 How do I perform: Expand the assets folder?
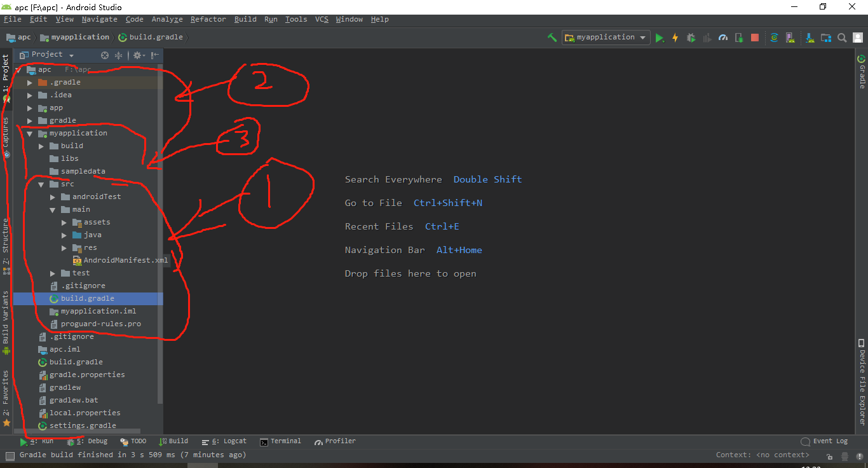click(64, 223)
